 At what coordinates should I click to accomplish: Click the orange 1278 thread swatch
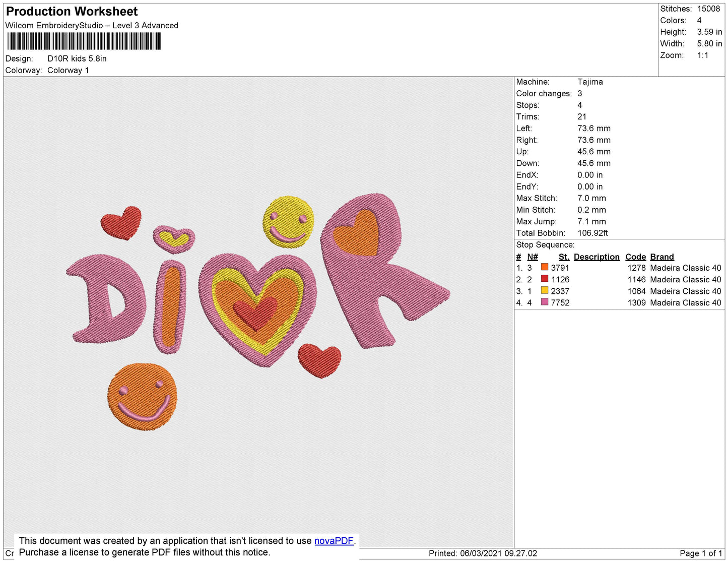545,267
